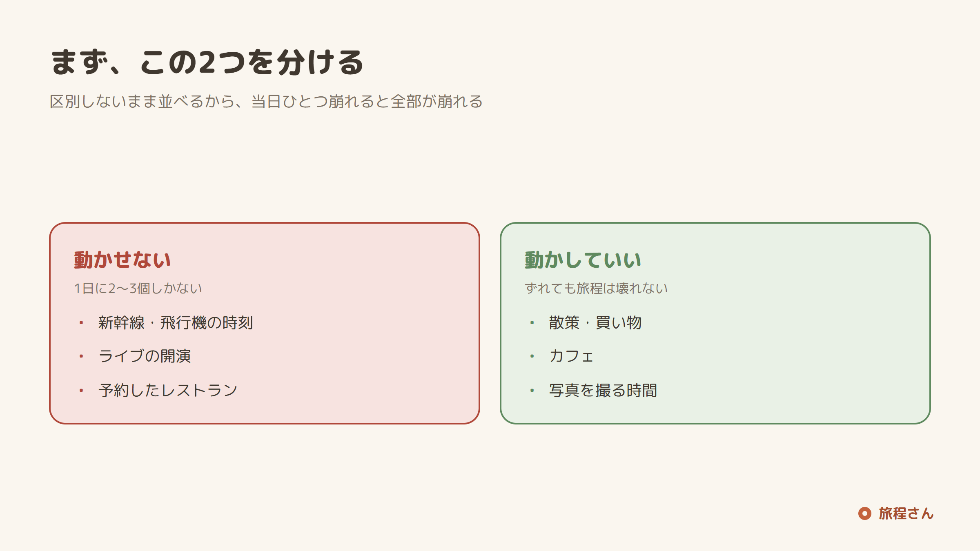Select the slide title まず、この2つを分ける
The height and width of the screenshot is (551, 980).
[x=207, y=62]
